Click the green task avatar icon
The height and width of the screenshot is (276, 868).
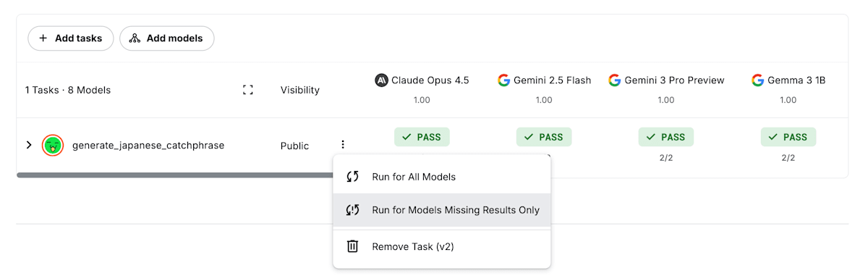tap(53, 146)
